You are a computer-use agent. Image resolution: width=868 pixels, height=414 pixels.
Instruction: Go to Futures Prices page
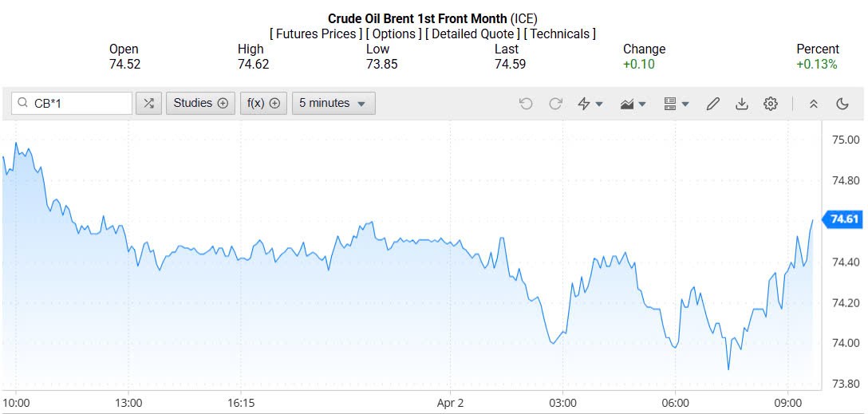(316, 34)
